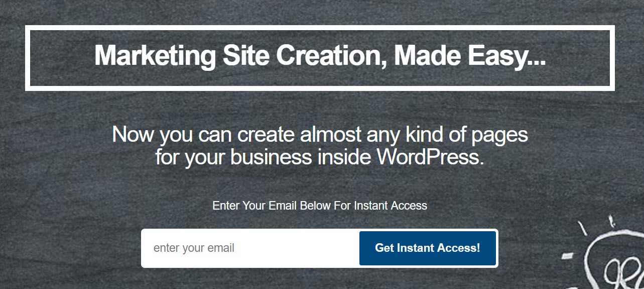Click the Get Instant Access! button
This screenshot has width=644, height=289.
428,248
